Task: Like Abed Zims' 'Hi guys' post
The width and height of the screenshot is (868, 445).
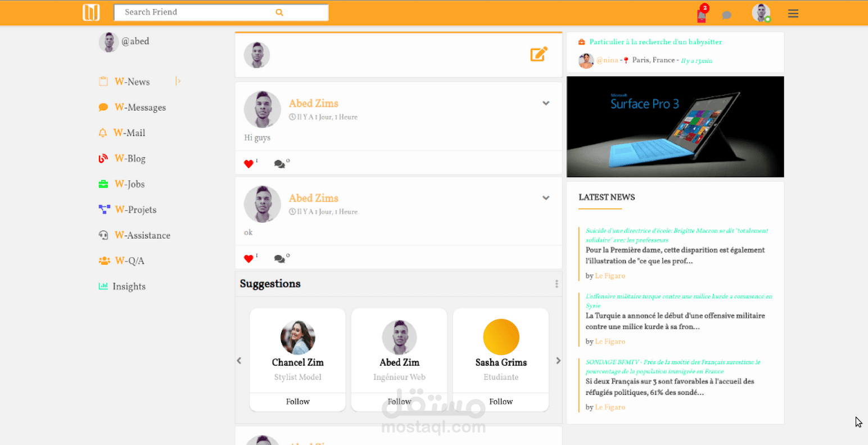Action: tap(248, 164)
